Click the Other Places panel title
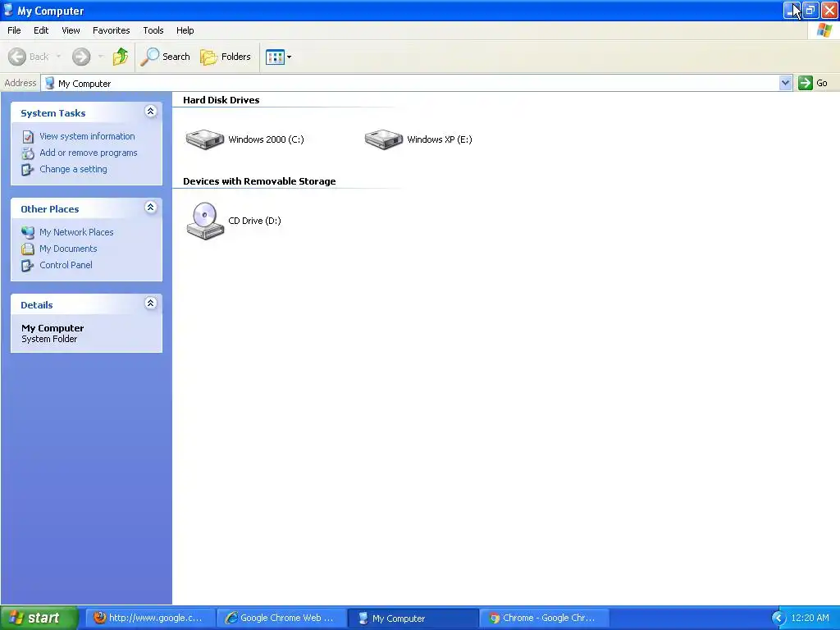The width and height of the screenshot is (840, 630). (50, 209)
